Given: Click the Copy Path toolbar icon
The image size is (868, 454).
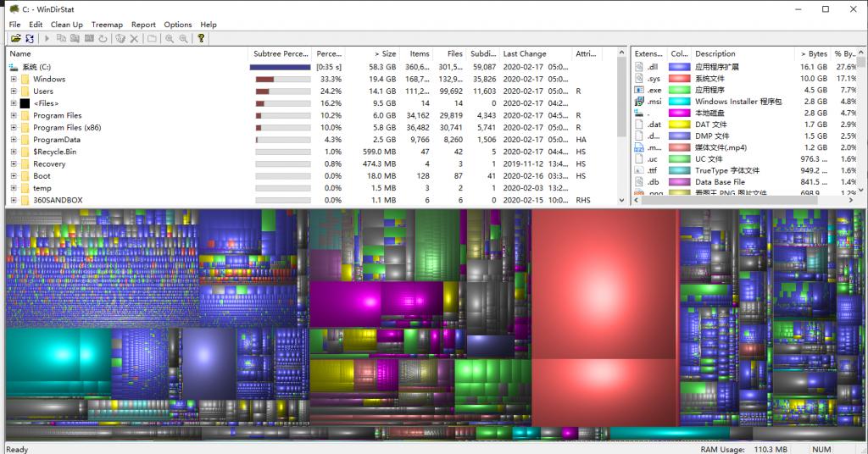Looking at the screenshot, I should pos(61,38).
